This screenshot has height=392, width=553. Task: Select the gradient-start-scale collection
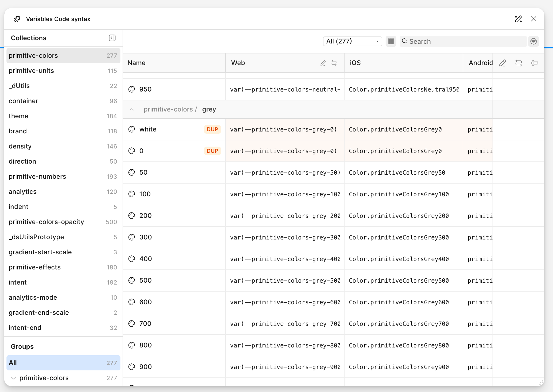(x=63, y=252)
